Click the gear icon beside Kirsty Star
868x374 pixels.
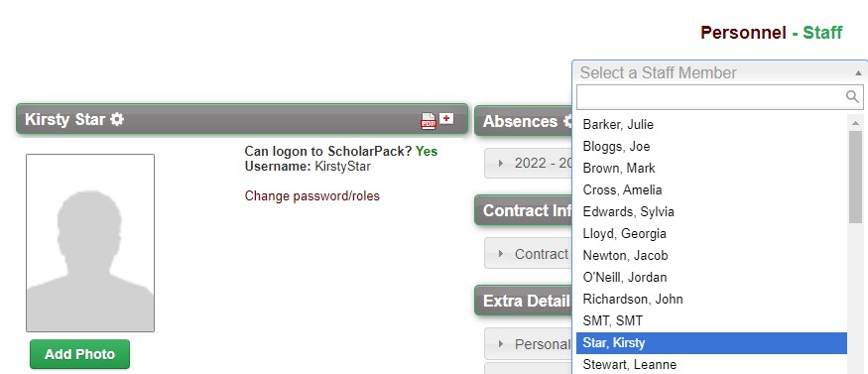(117, 119)
